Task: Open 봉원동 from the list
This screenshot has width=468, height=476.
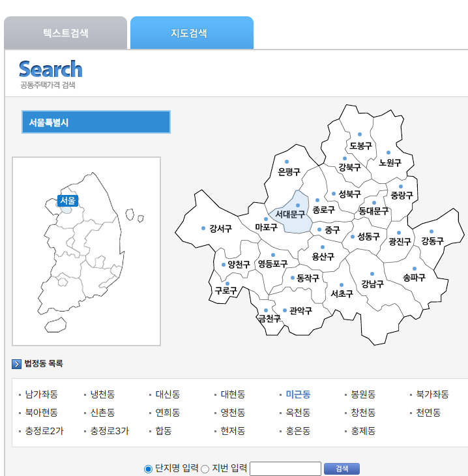Action: pos(363,394)
